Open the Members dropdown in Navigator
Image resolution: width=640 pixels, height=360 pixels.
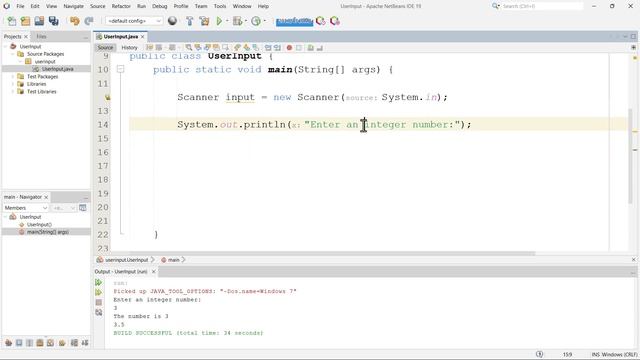(26, 208)
